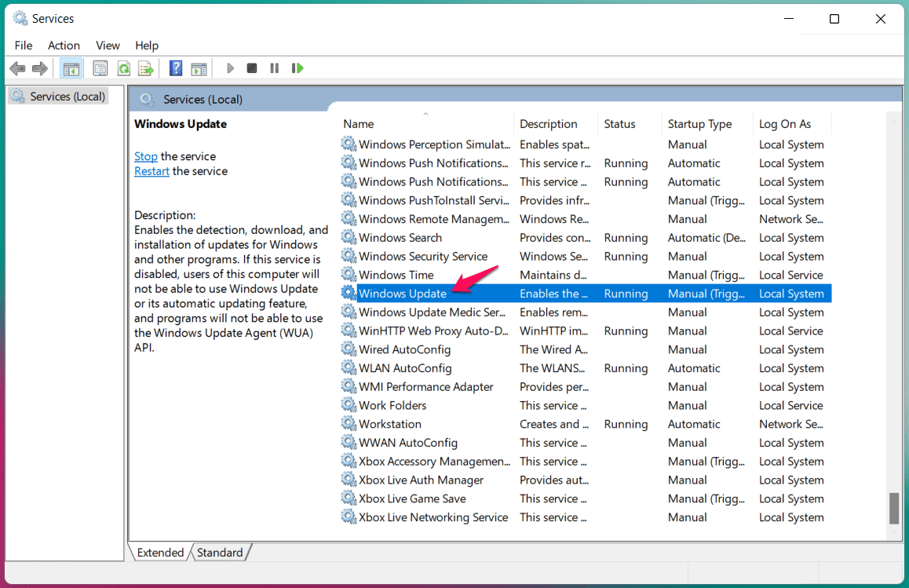This screenshot has width=909, height=588.
Task: Open the View menu
Action: point(108,46)
